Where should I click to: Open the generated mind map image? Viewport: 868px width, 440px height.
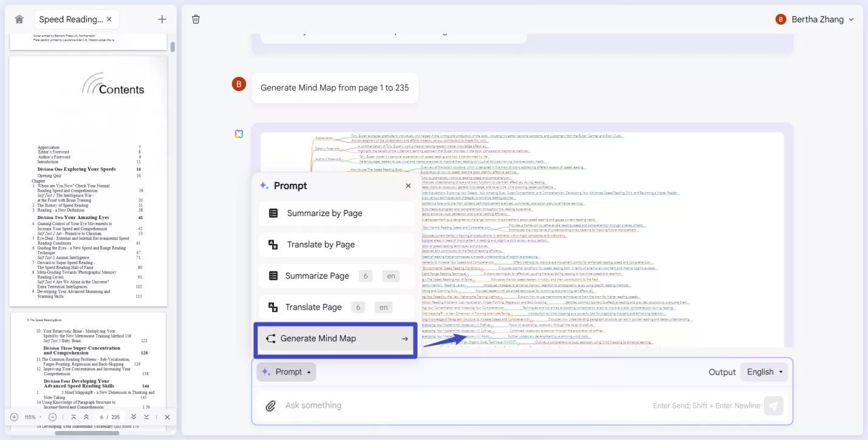pyautogui.click(x=522, y=240)
